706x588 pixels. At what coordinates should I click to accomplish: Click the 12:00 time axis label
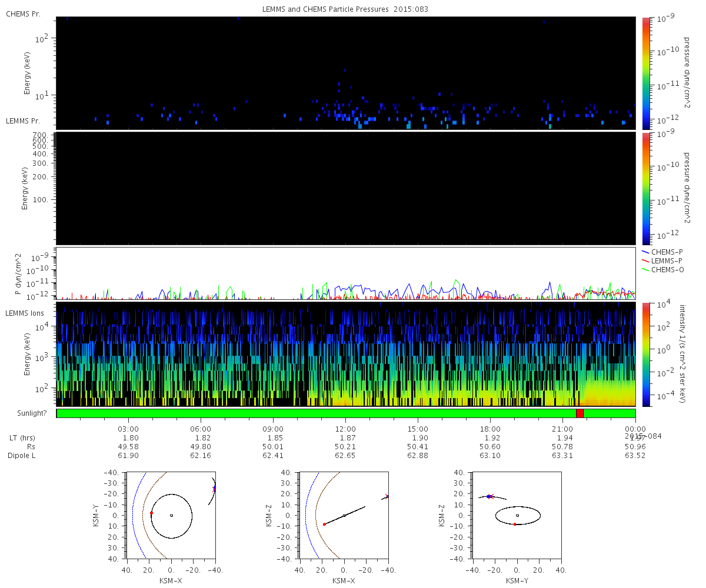point(345,429)
